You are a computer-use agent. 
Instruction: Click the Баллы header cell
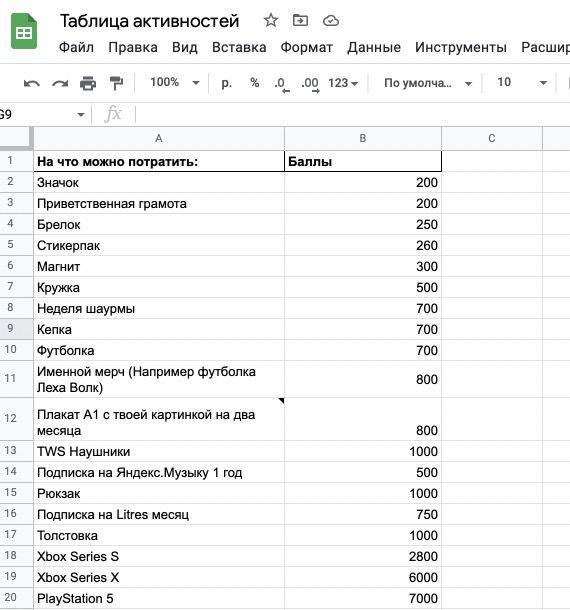(363, 161)
